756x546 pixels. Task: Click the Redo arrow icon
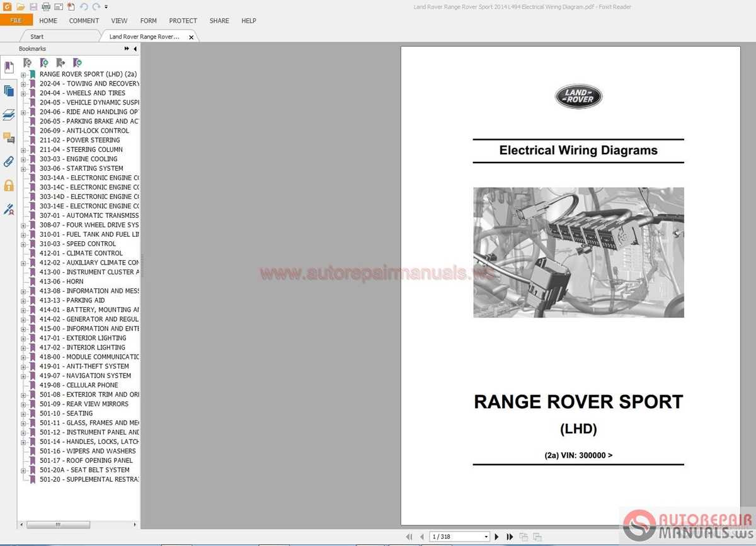pyautogui.click(x=96, y=7)
